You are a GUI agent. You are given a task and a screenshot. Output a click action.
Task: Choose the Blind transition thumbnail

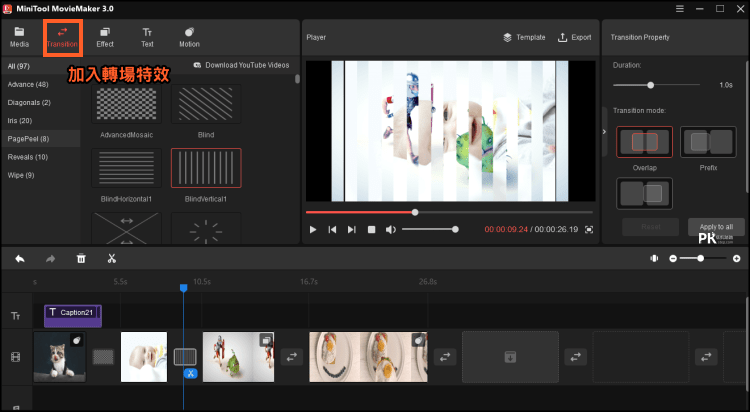coord(206,104)
